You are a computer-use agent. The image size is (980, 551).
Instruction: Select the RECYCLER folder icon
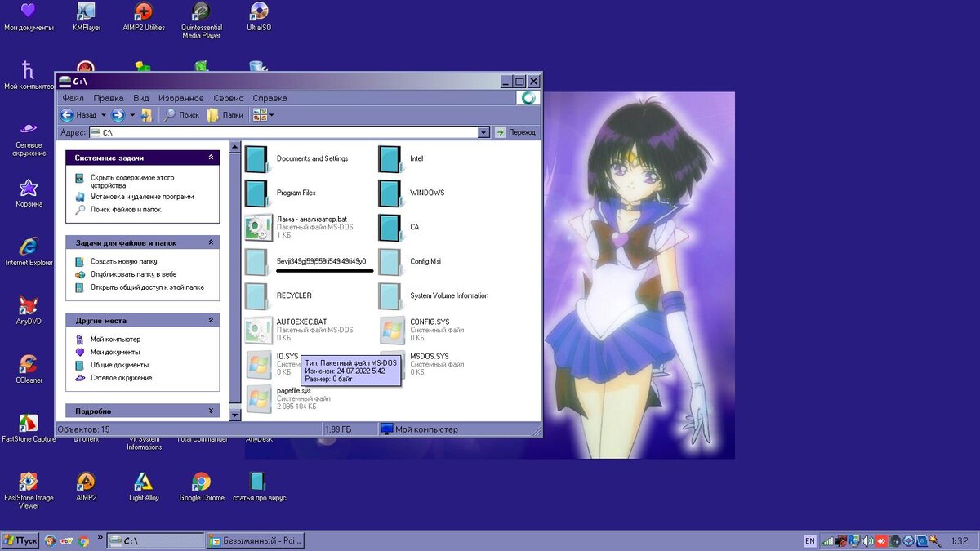(258, 295)
